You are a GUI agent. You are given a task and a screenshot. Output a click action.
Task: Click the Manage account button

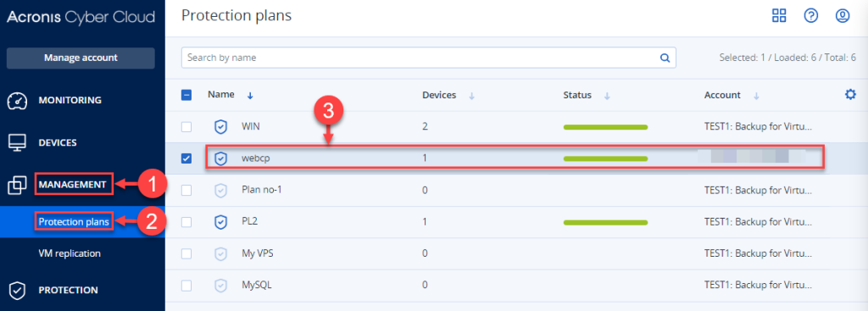tap(81, 58)
